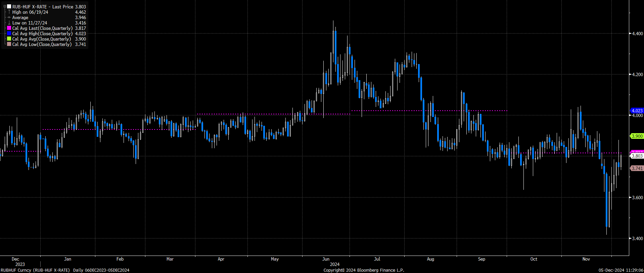Click the Feb month label on time axis
The image size is (644, 273).
[x=120, y=259]
